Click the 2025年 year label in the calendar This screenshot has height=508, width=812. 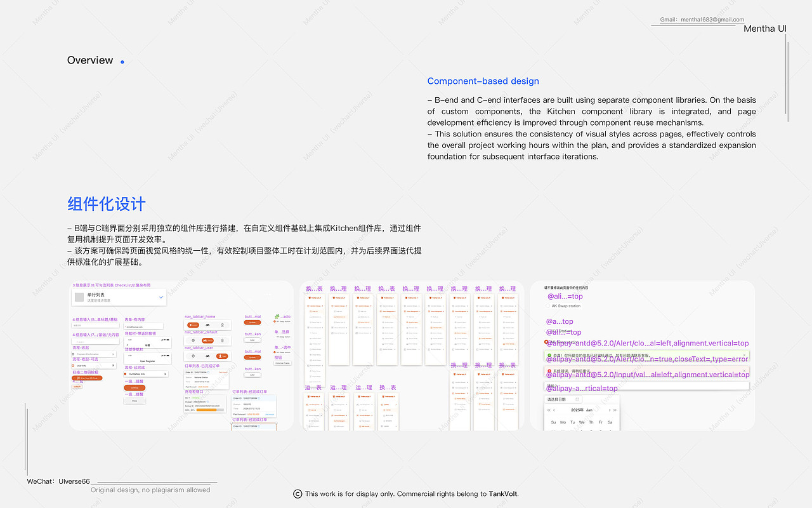(577, 410)
